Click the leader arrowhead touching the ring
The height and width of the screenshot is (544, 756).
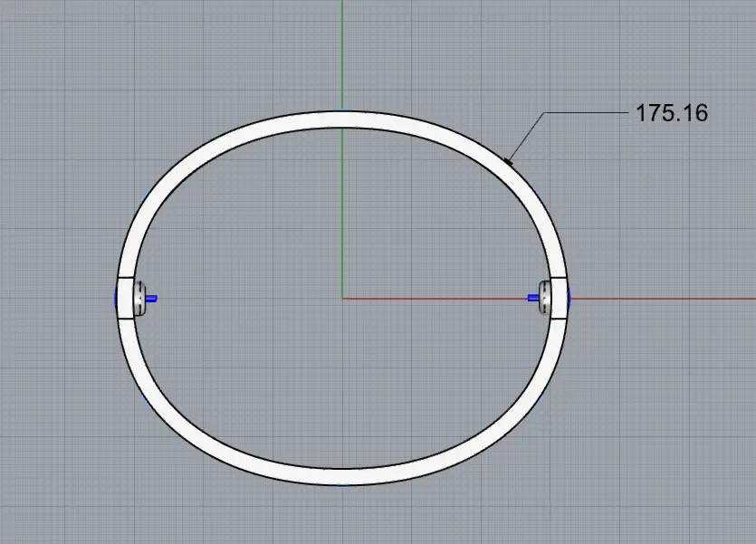(x=509, y=161)
